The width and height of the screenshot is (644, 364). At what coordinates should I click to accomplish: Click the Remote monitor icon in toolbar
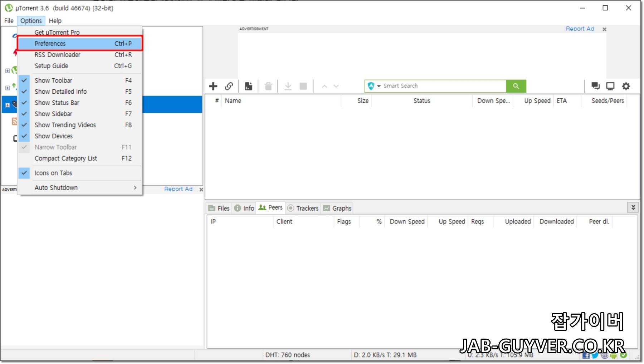pyautogui.click(x=610, y=86)
